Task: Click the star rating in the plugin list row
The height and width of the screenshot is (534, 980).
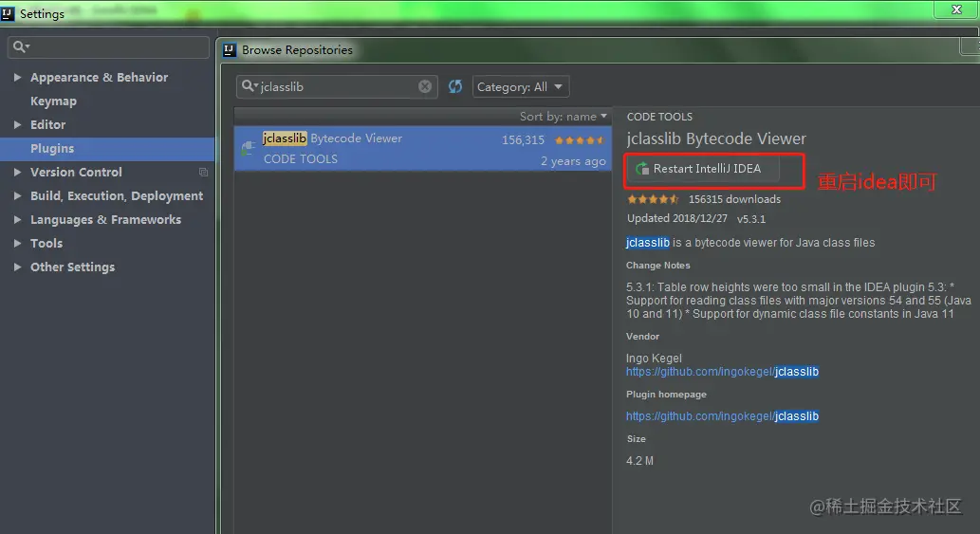Action: (x=580, y=140)
